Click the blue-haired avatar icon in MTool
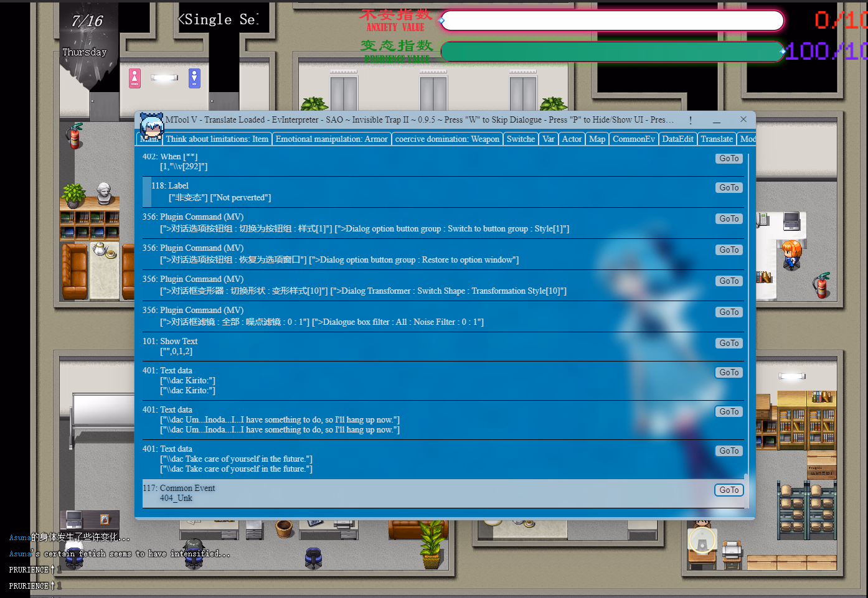Viewport: 868px width, 598px height. point(151,126)
